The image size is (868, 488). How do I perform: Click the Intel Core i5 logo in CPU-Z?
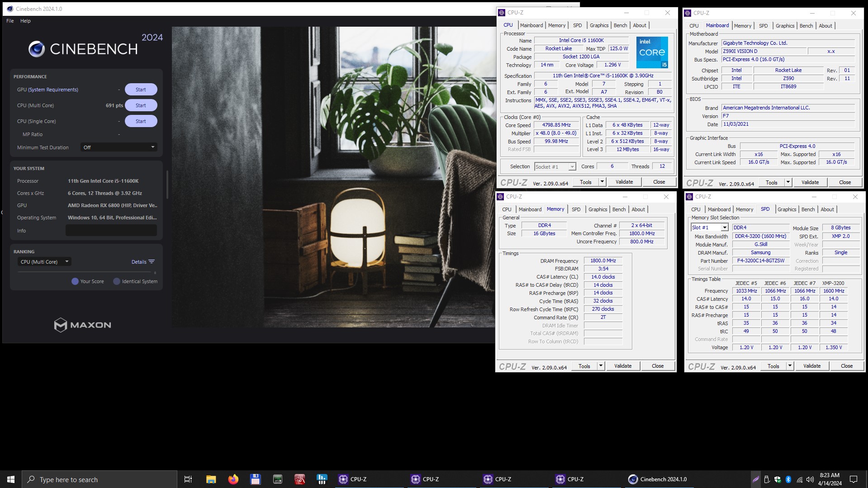pyautogui.click(x=652, y=52)
